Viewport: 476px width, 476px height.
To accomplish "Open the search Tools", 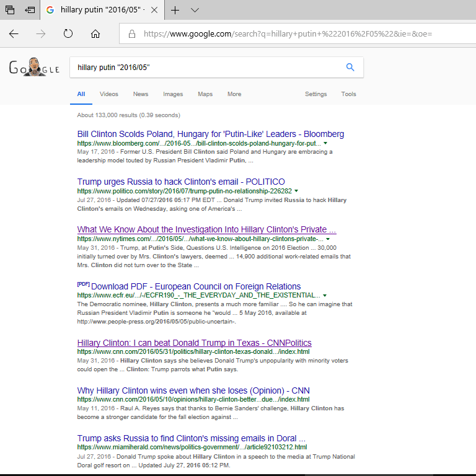I will coord(348,94).
